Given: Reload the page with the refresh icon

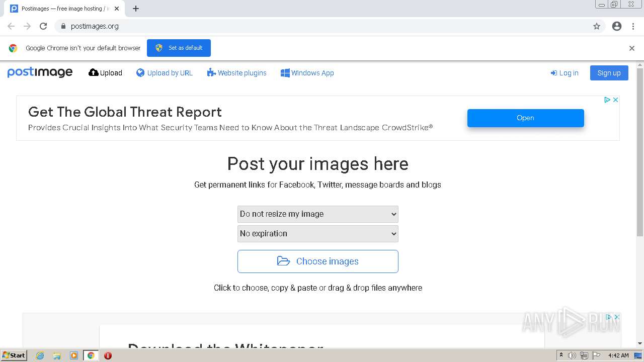Looking at the screenshot, I should [x=43, y=26].
